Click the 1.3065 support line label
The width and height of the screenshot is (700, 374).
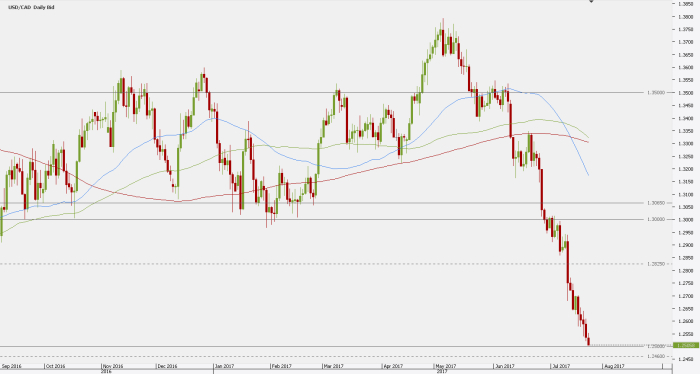pyautogui.click(x=656, y=203)
